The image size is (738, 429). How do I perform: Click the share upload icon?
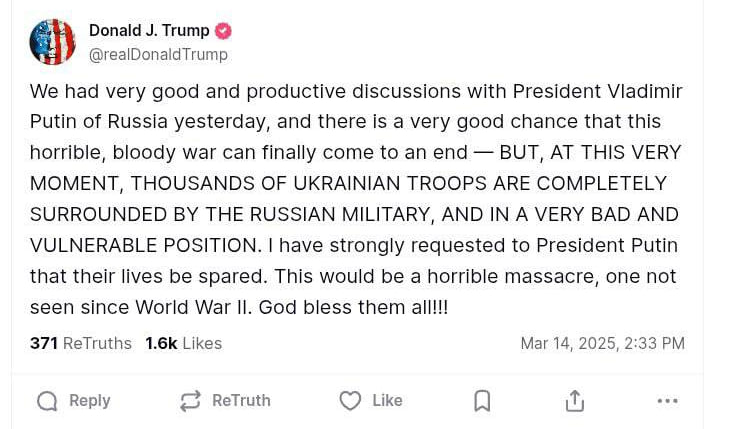(574, 401)
